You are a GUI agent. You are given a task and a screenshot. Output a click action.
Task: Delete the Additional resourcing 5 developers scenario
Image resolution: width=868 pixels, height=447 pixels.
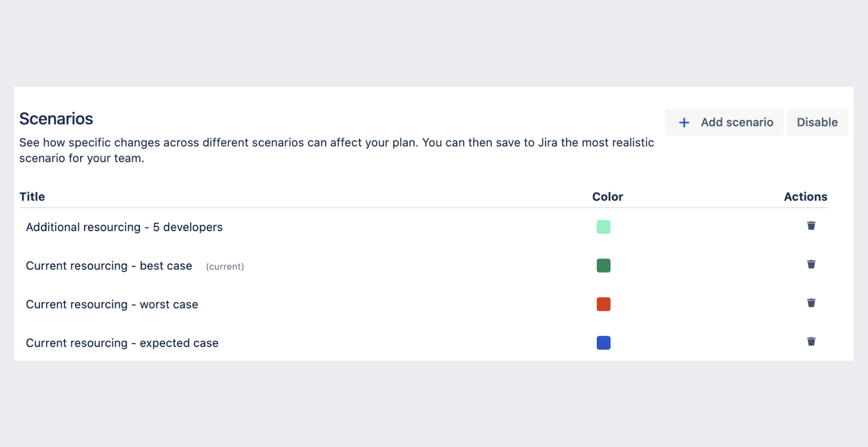click(811, 226)
